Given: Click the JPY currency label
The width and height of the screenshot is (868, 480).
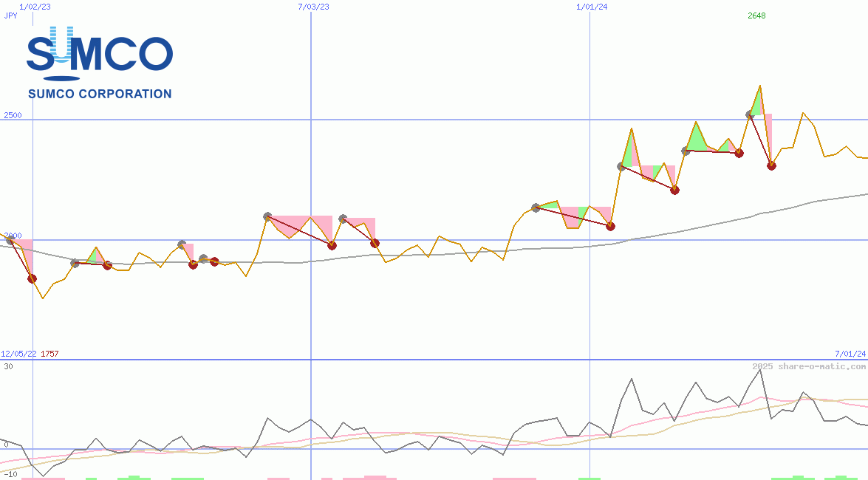Looking at the screenshot, I should coord(10,16).
